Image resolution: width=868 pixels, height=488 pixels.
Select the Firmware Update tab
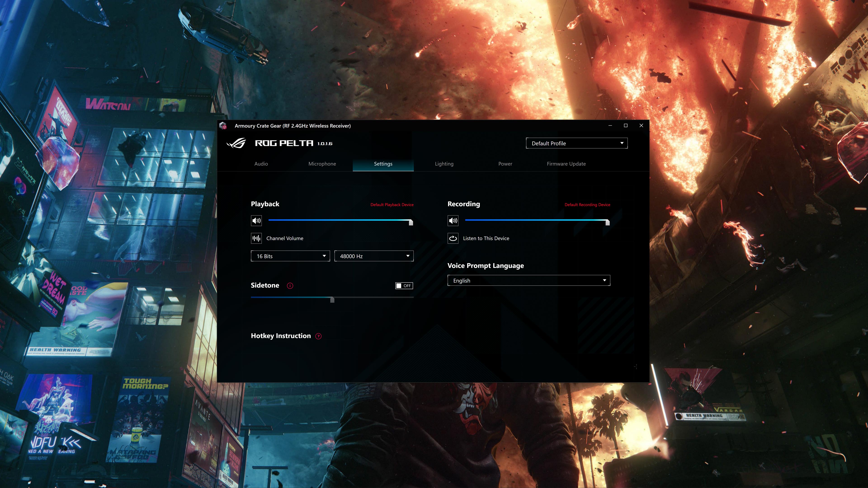[566, 163]
